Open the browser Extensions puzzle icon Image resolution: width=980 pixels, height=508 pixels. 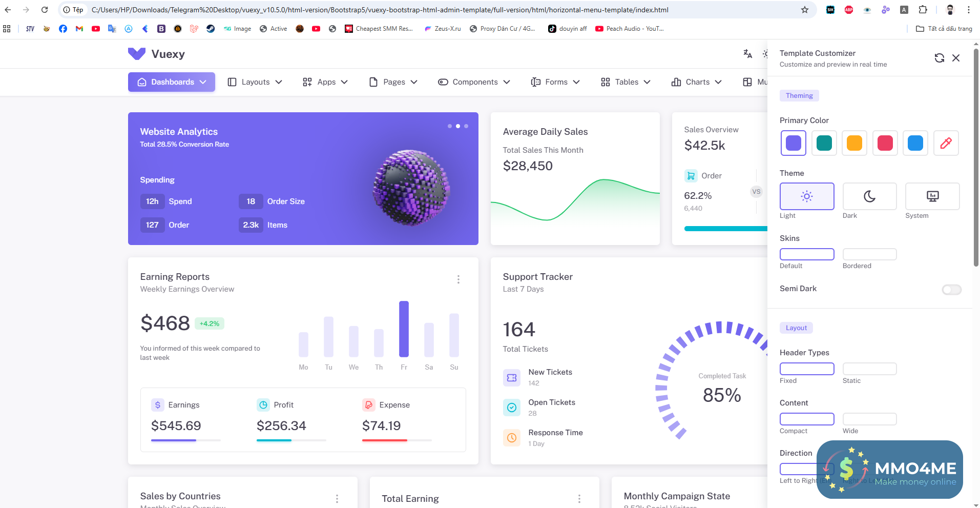coord(923,10)
